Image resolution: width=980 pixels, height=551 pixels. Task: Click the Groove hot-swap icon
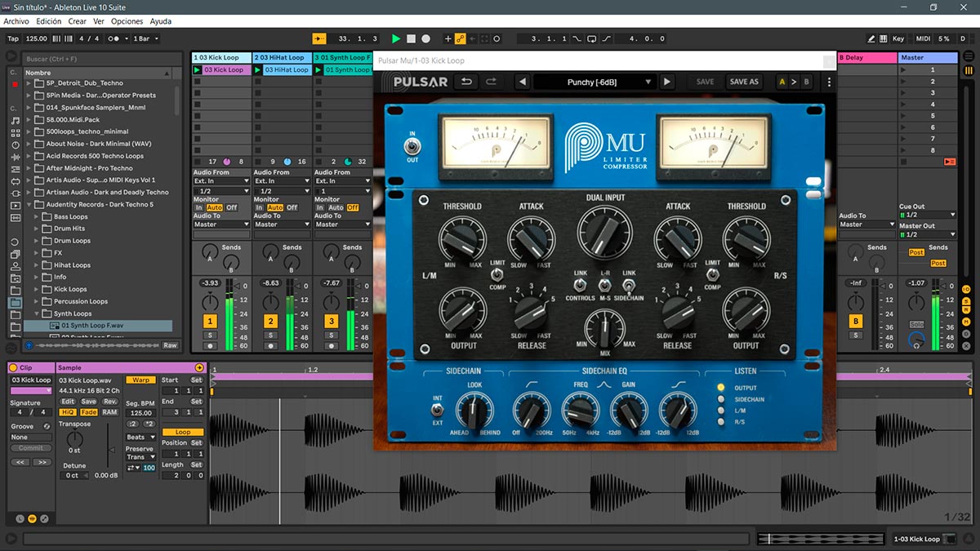(x=47, y=427)
